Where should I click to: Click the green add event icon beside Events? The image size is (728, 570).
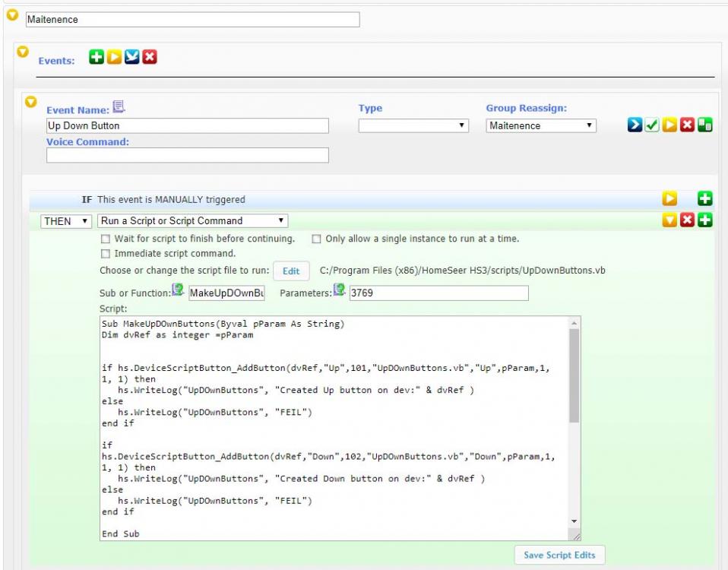(97, 58)
